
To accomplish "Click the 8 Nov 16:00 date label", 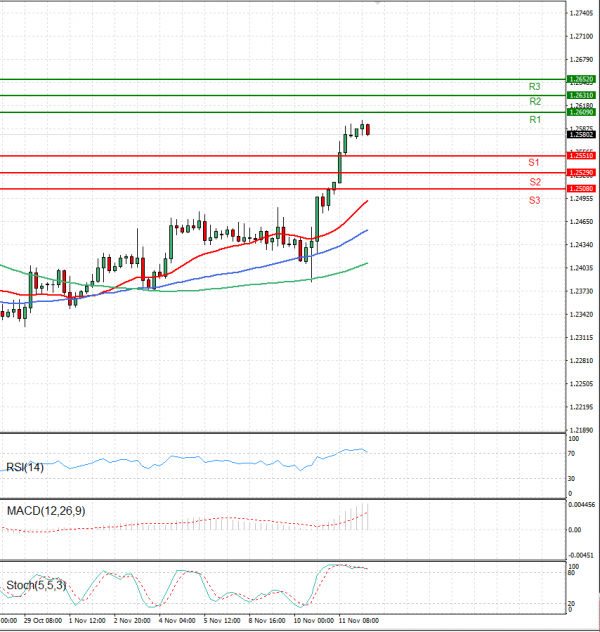I will [x=267, y=621].
